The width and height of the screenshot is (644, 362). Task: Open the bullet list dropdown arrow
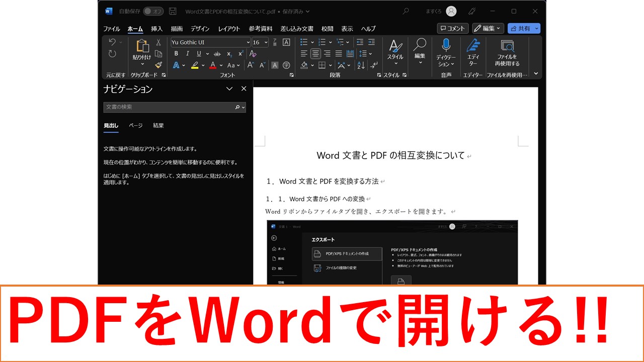tap(312, 42)
